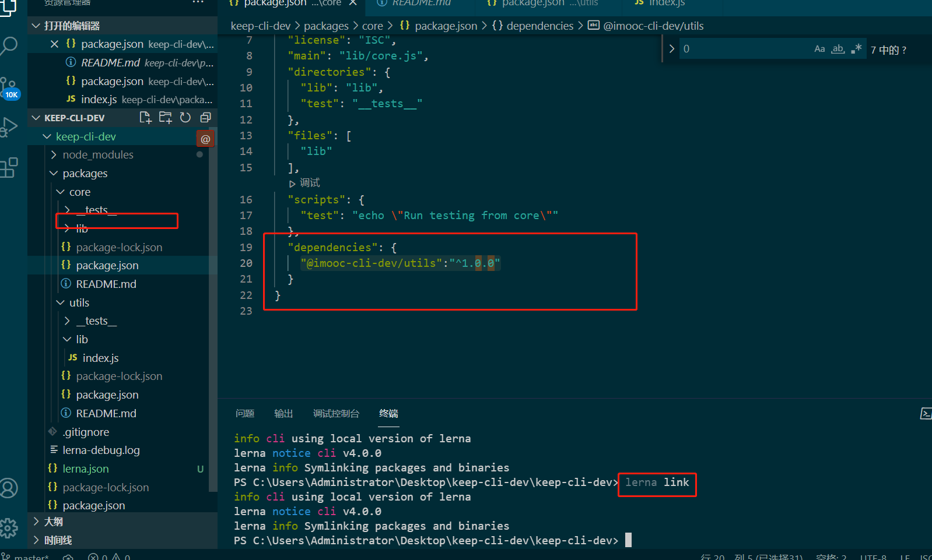Place cursor on line 8 main entry

pos(358,56)
